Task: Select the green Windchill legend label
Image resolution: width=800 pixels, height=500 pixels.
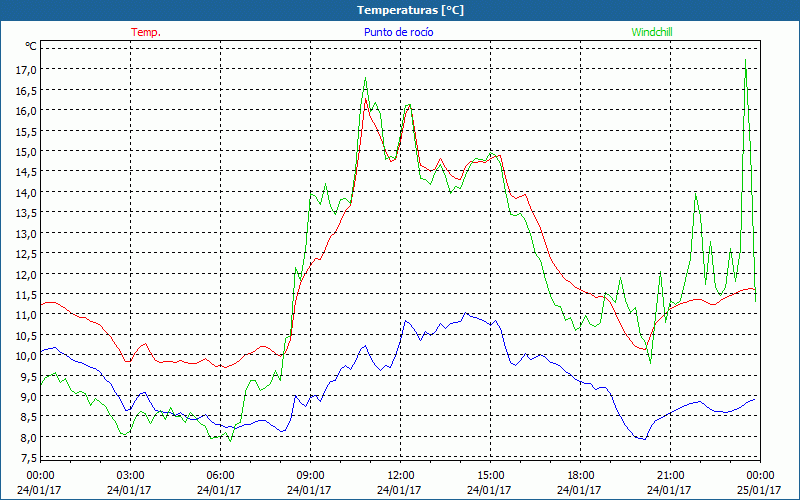Action: 652,32
